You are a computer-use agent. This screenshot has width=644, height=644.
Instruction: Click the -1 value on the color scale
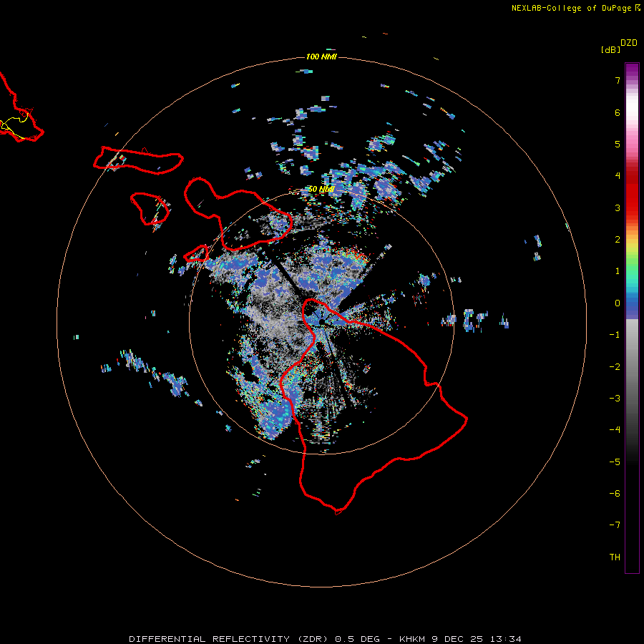tap(615, 335)
